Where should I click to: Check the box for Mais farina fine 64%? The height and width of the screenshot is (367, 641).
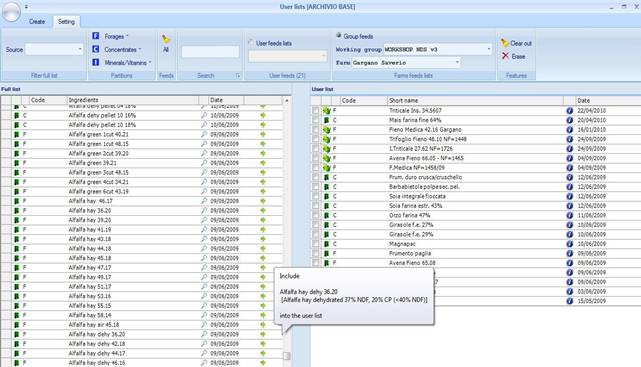[x=315, y=120]
